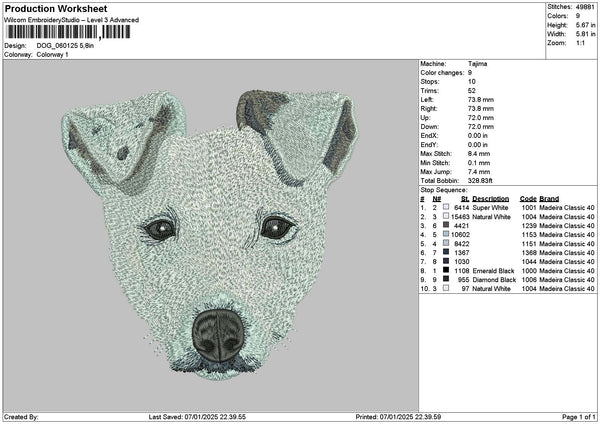The width and height of the screenshot is (600, 424).
Task: Click the 'Stop Sequence:' heading
Action: (x=444, y=190)
